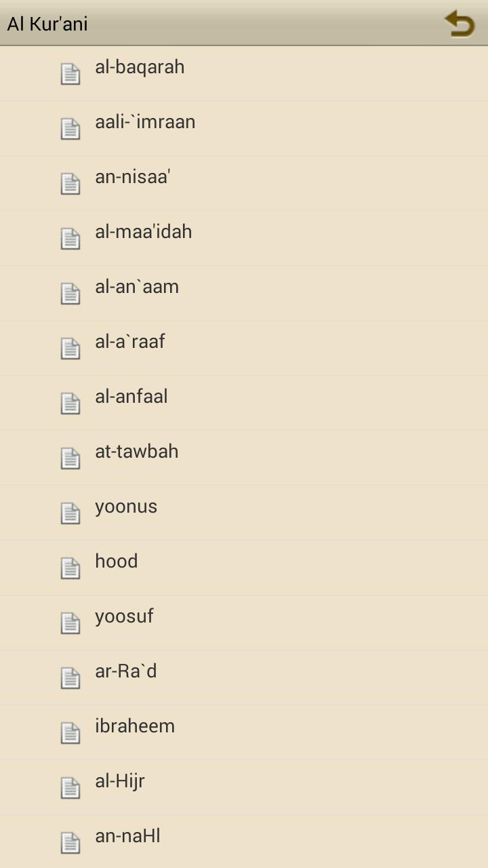Click the document icon beside aali-`imraan
This screenshot has width=488, height=868.
coord(70,129)
